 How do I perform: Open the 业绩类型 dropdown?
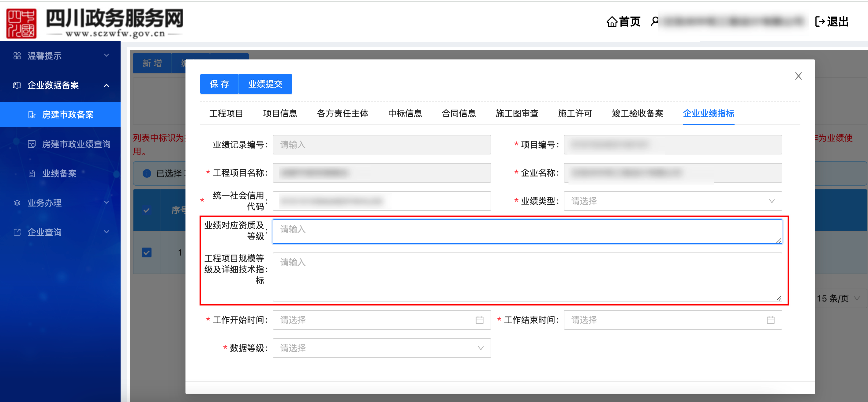point(672,201)
